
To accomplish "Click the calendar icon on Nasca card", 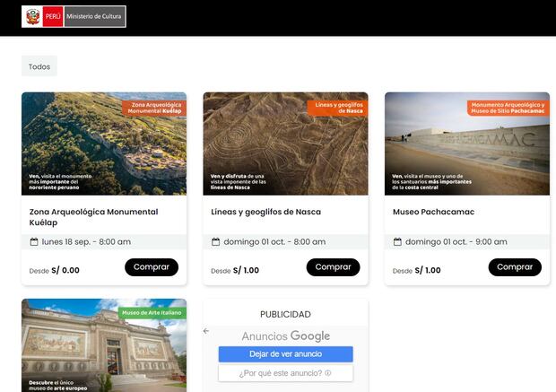I will [x=215, y=241].
